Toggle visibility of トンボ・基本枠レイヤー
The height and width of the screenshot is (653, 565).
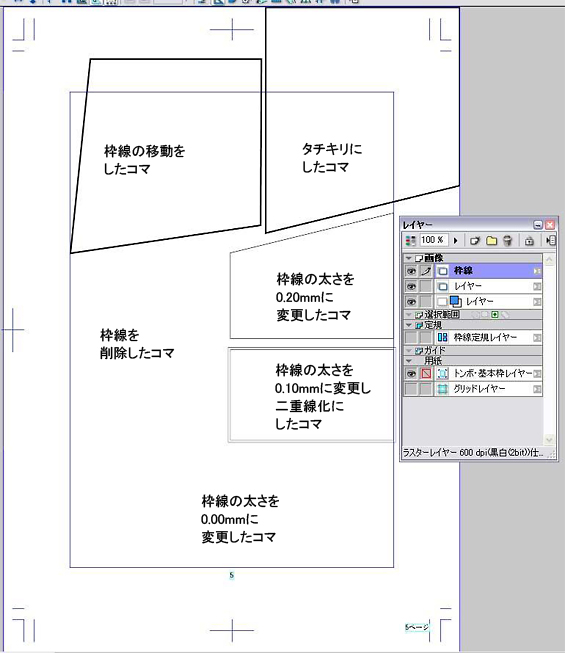[411, 374]
